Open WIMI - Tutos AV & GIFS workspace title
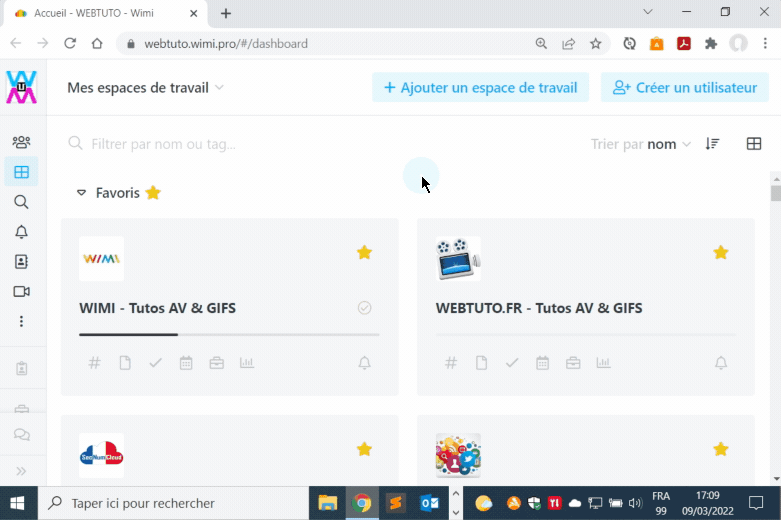Image resolution: width=781 pixels, height=520 pixels. pos(157,308)
